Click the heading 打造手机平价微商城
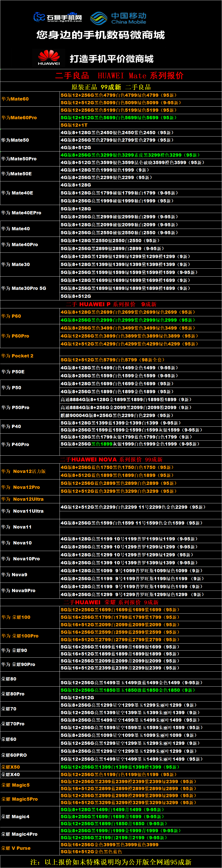Screen dimensions: 222x868 tap(112, 59)
